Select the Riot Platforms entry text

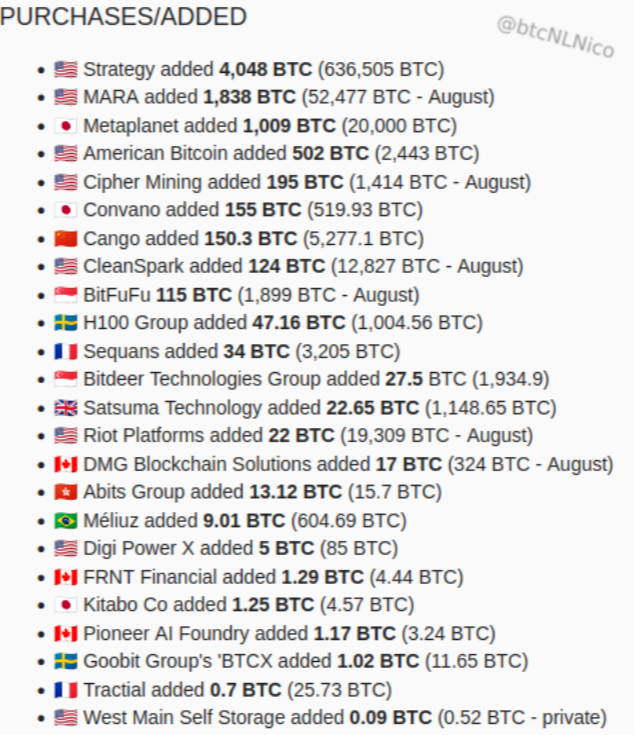click(308, 436)
